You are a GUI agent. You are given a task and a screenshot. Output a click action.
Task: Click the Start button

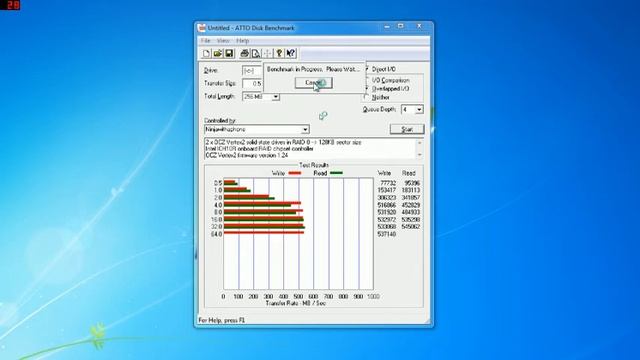point(407,129)
